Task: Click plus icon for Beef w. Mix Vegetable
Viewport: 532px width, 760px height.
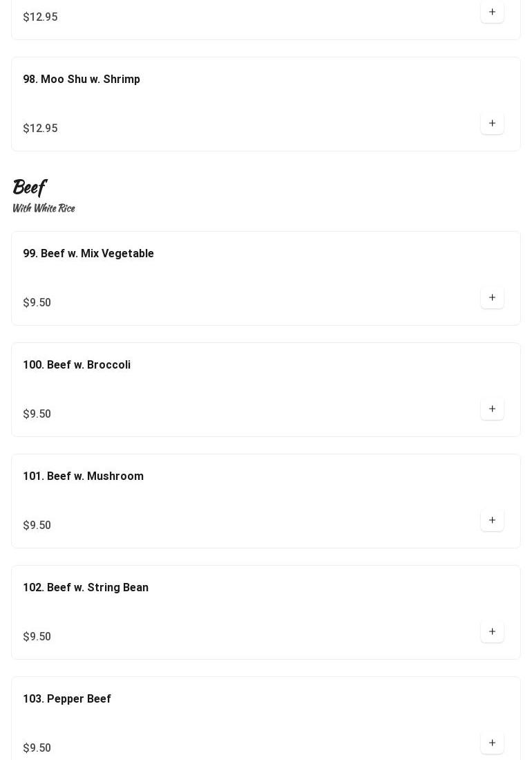Action: click(x=492, y=298)
